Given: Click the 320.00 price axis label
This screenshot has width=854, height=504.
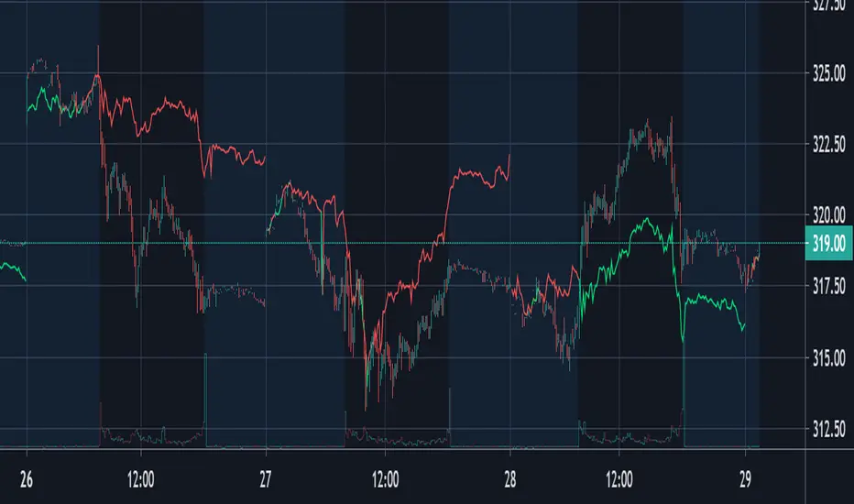Looking at the screenshot, I should point(829,215).
